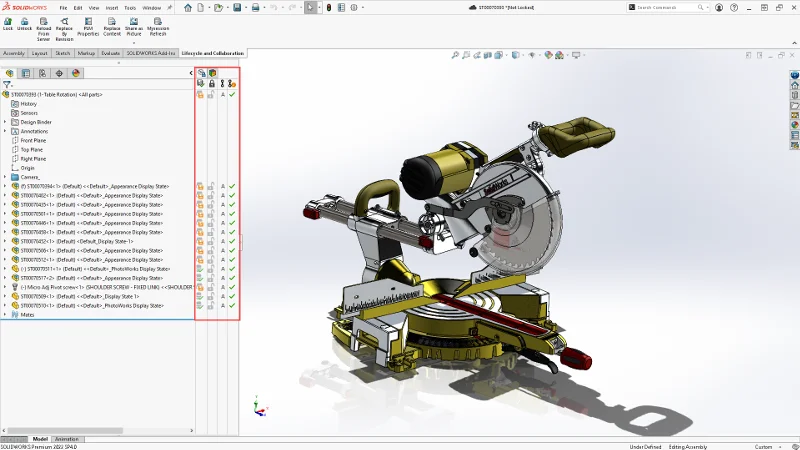Open the ConfigurationManager tab icon
Screen dimensions: 800x450
coord(42,73)
